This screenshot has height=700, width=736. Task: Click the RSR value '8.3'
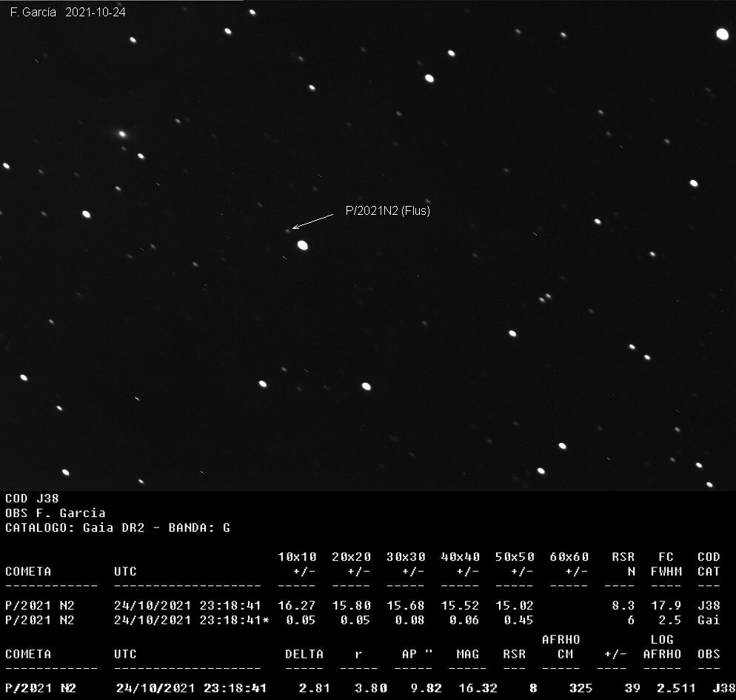623,606
